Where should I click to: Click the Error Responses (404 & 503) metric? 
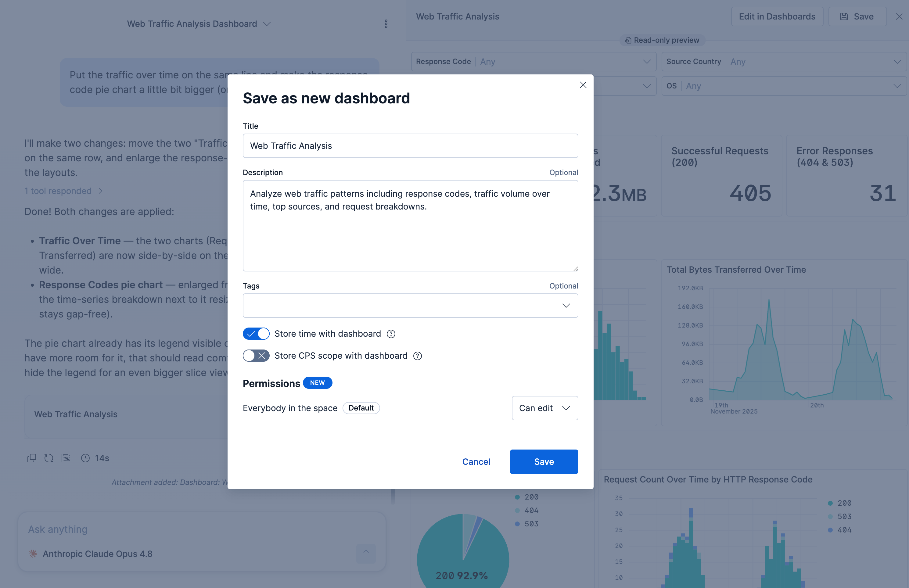(x=846, y=176)
